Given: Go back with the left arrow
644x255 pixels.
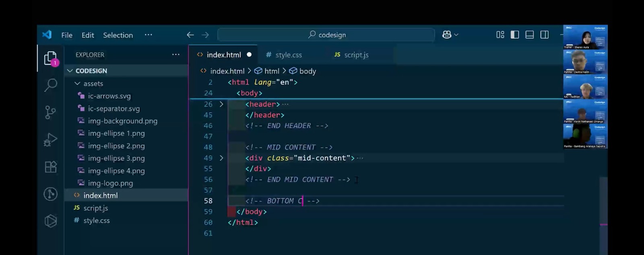Looking at the screenshot, I should tap(190, 35).
